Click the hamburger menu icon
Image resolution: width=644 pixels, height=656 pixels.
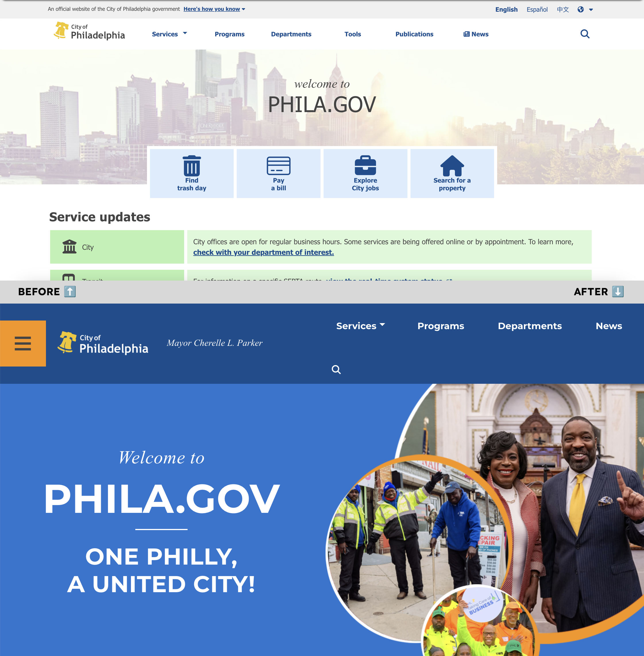point(22,344)
